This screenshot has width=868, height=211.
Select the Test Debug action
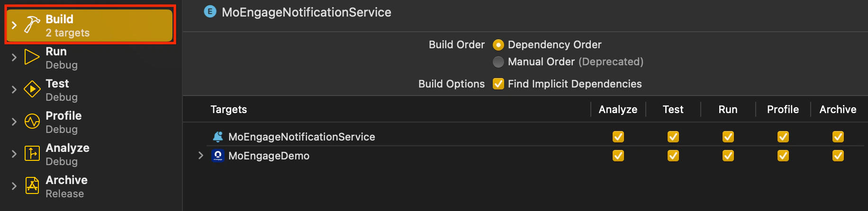(x=62, y=89)
